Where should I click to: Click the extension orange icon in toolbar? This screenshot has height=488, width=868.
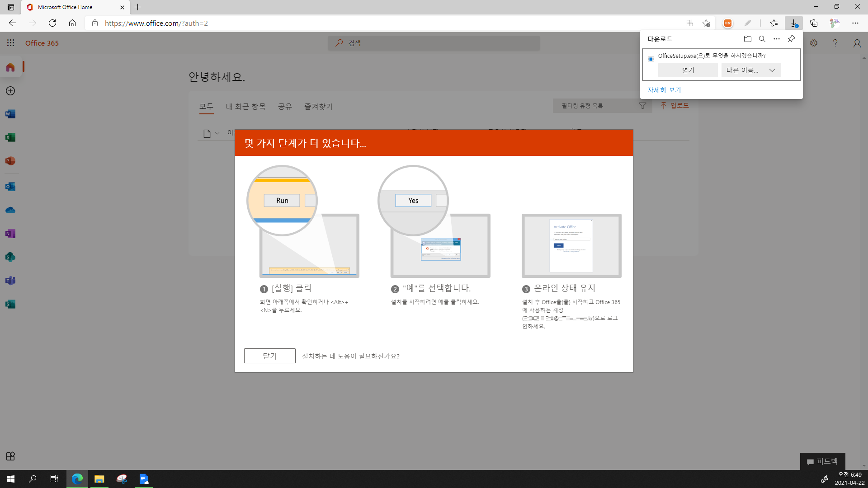(x=727, y=23)
